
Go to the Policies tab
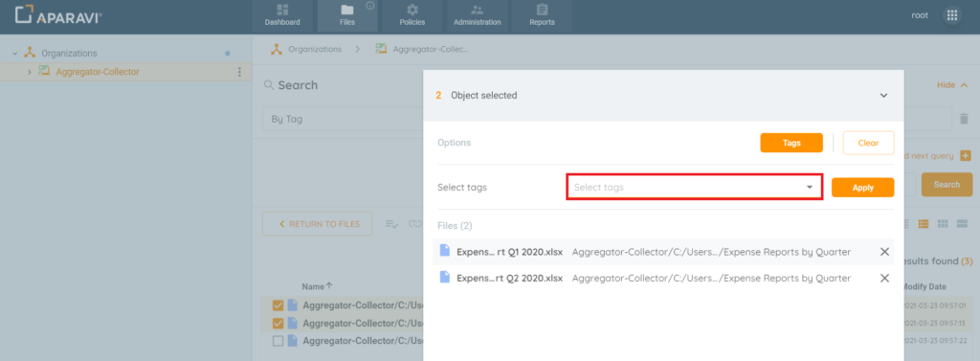412,15
